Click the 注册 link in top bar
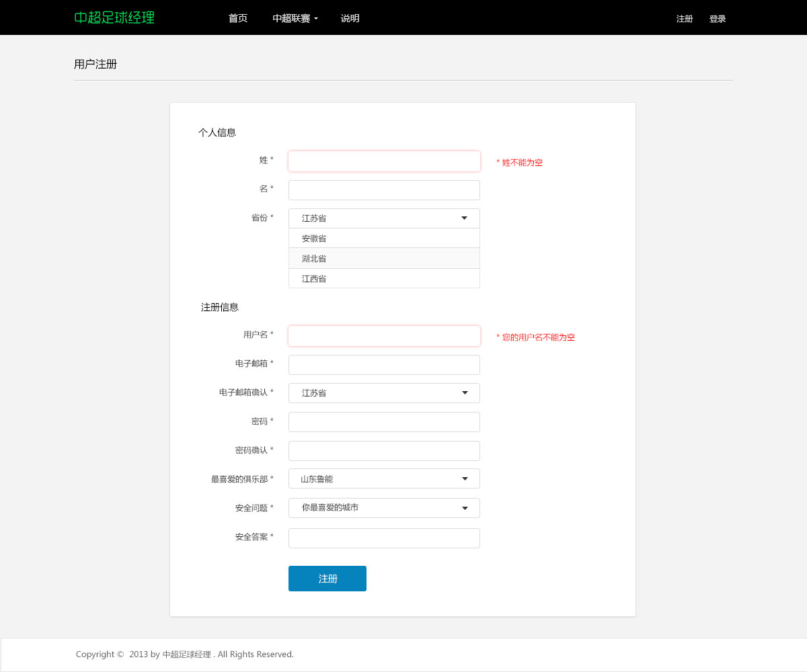Viewport: 807px width, 672px height. point(685,19)
